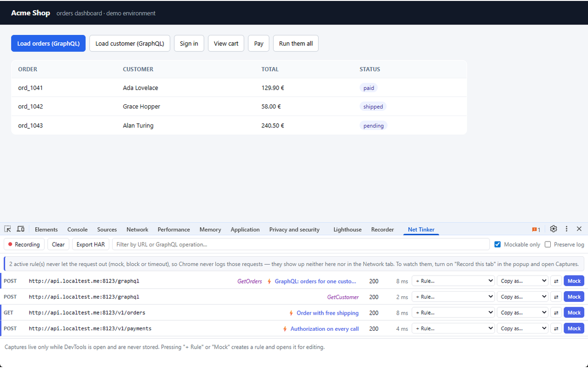Screen dimensions: 588x368
Task: Click Mock button on GetCustomer row
Action: [574, 297]
